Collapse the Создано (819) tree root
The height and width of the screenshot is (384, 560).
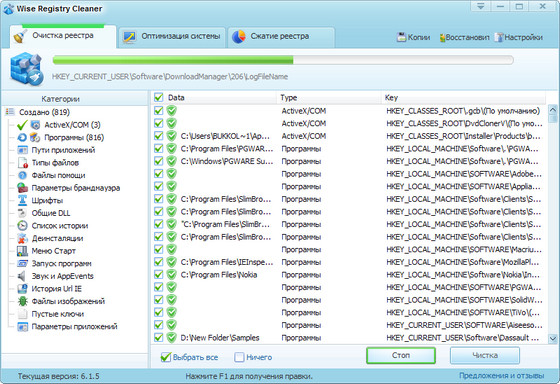click(9, 112)
